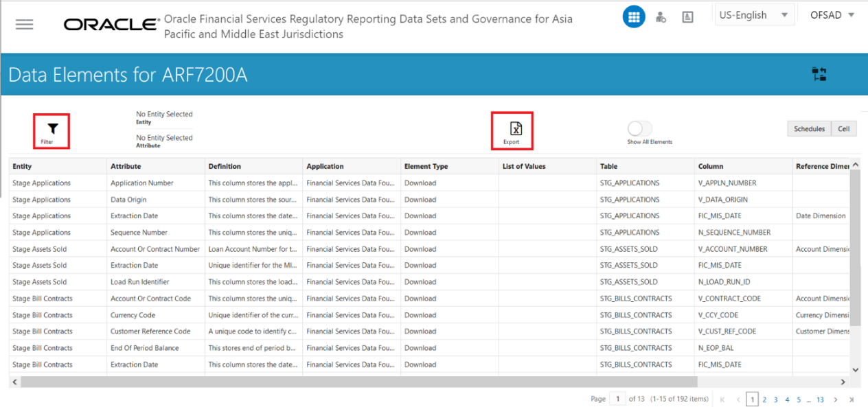Click the V_ACCOUNT_NUMBER cell
The image size is (868, 407).
[x=743, y=249]
